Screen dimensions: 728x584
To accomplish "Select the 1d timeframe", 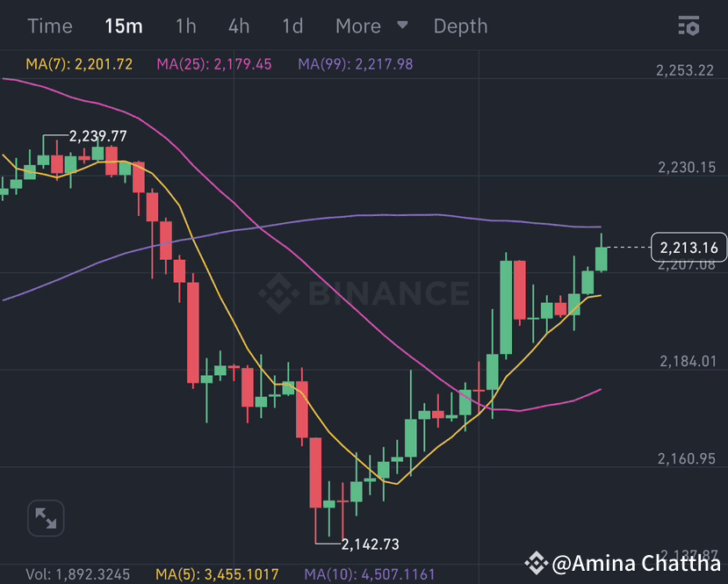I will (292, 25).
